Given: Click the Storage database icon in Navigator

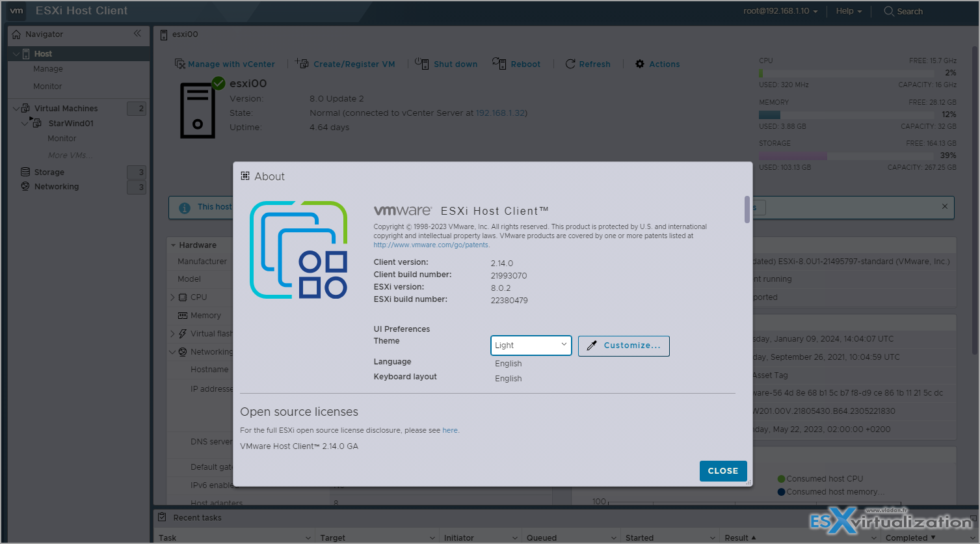Looking at the screenshot, I should pos(25,172).
